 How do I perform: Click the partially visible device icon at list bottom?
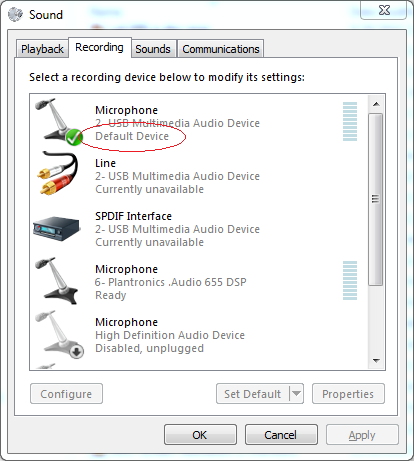pyautogui.click(x=45, y=366)
